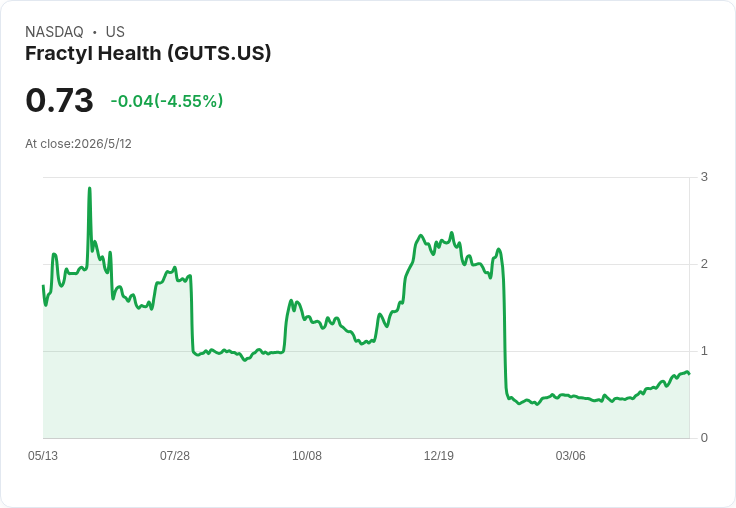Click the 03/06 date axis label

[x=570, y=456]
